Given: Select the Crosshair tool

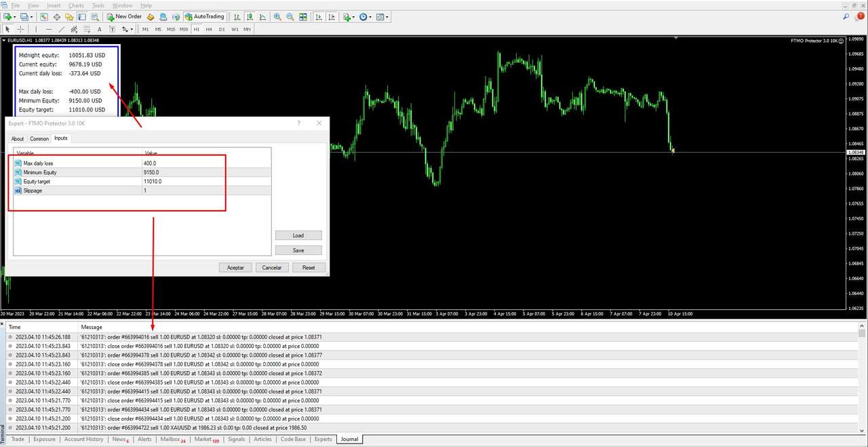Looking at the screenshot, I should pos(20,29).
